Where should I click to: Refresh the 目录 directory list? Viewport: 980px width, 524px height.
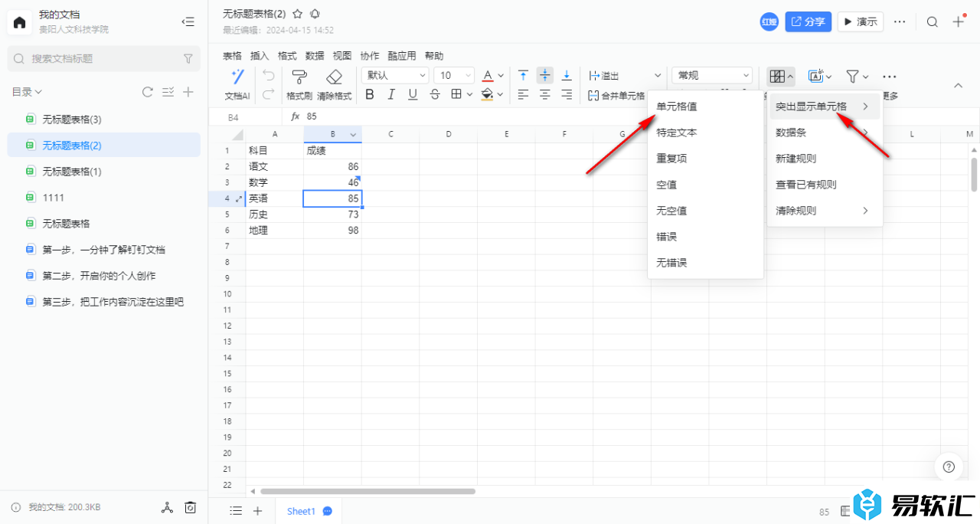pyautogui.click(x=148, y=92)
